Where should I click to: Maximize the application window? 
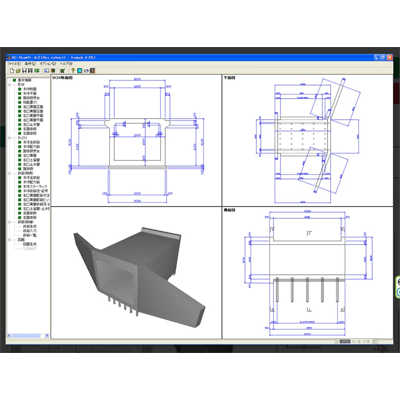click(383, 57)
